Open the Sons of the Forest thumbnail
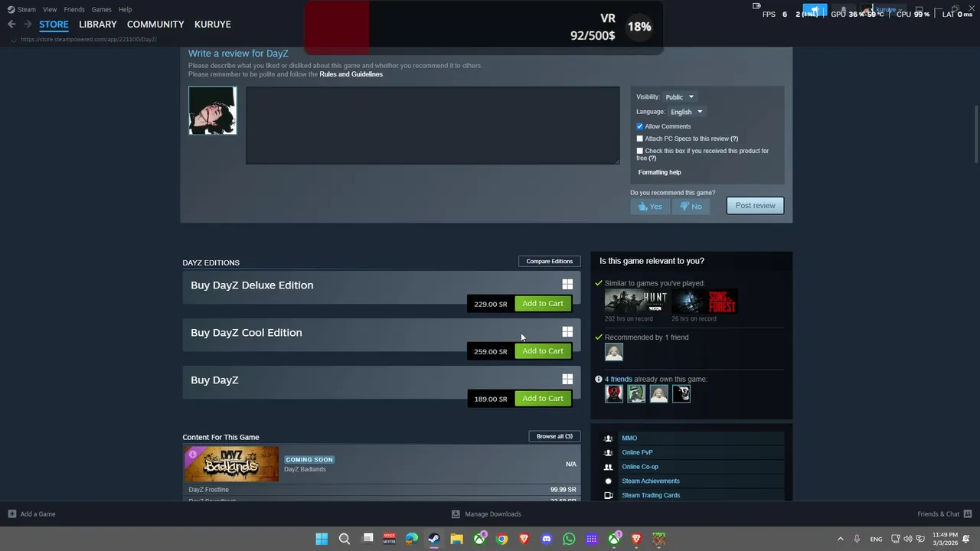The image size is (980, 551). point(704,302)
